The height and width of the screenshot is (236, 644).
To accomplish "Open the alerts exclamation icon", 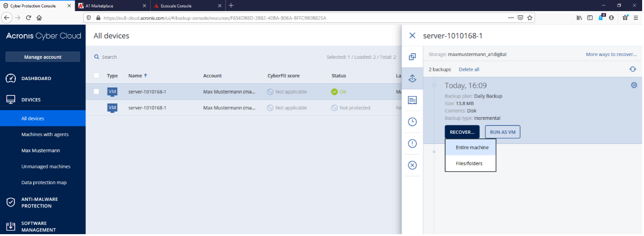I will (x=412, y=143).
